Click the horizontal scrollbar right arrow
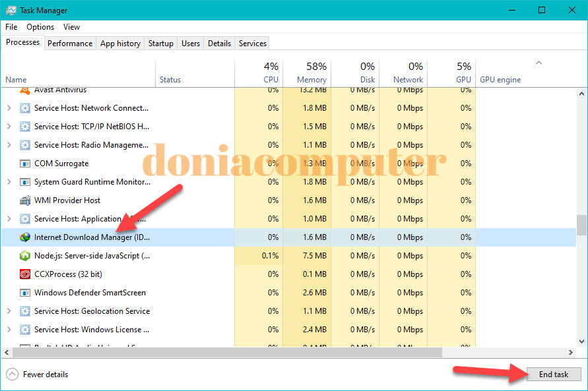This screenshot has height=391, width=588. 571,352
